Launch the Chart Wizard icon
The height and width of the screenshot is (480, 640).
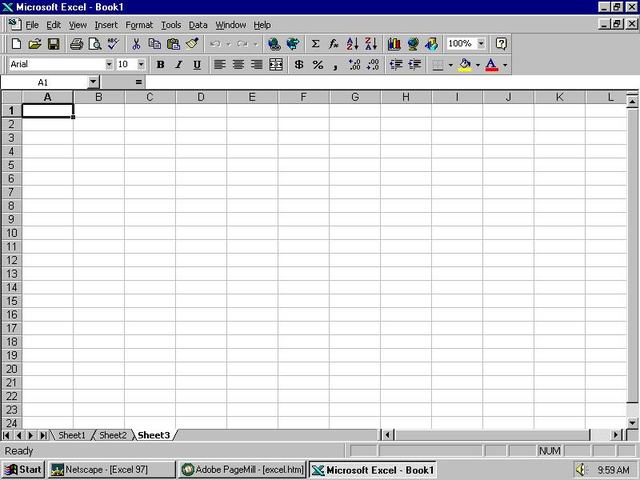pyautogui.click(x=394, y=44)
